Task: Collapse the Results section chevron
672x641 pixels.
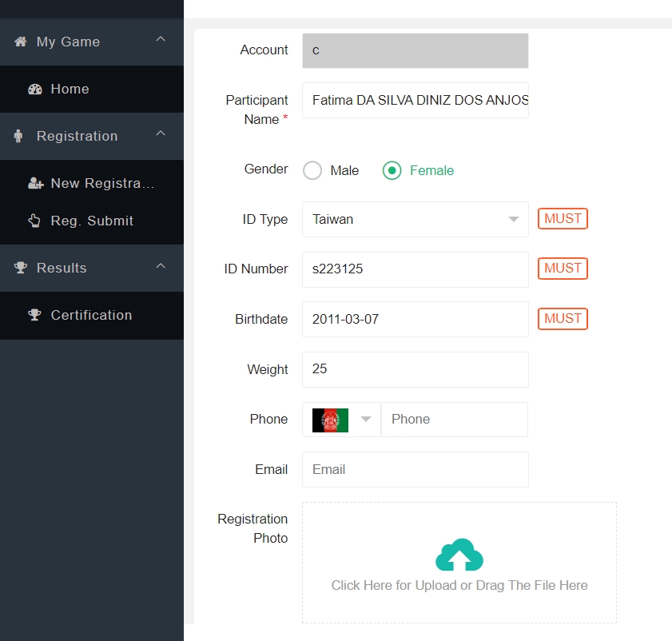Action: pyautogui.click(x=161, y=265)
